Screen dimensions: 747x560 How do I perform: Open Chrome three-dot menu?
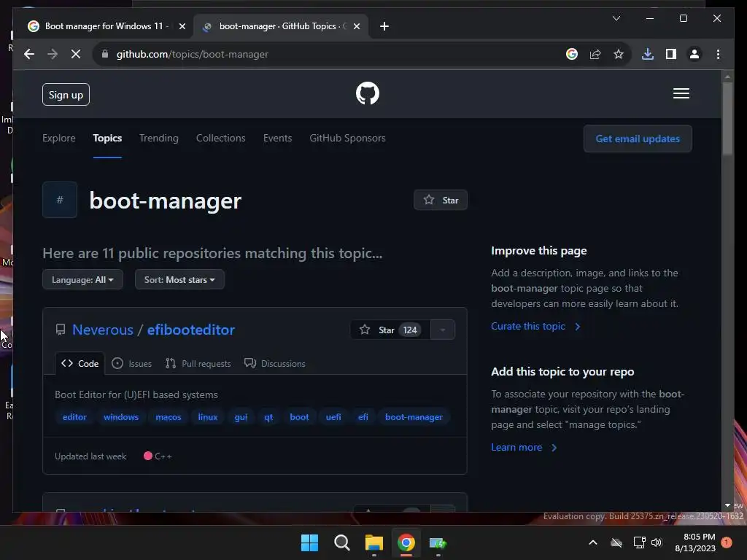click(718, 54)
